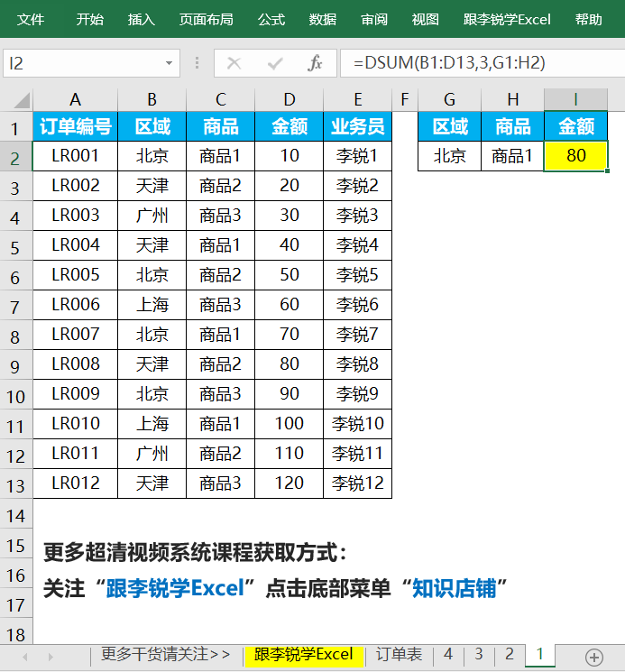Screen dimensions: 625x672
Task: Click blue text 知识店铺
Action: click(454, 588)
